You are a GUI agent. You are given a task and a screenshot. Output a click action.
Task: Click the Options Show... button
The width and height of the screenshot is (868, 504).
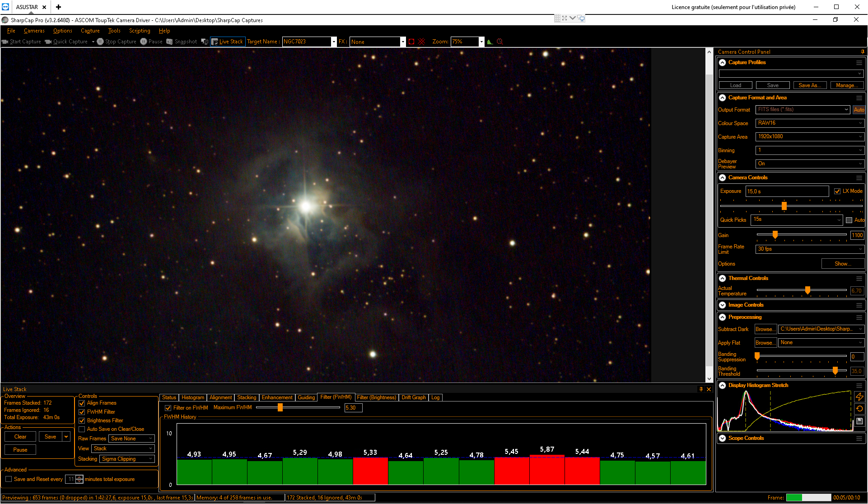pyautogui.click(x=843, y=264)
